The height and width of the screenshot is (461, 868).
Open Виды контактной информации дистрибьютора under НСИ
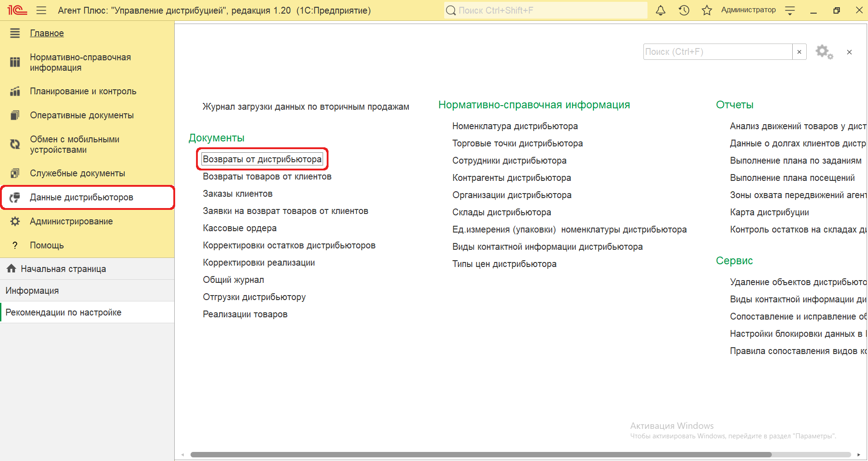[548, 247]
